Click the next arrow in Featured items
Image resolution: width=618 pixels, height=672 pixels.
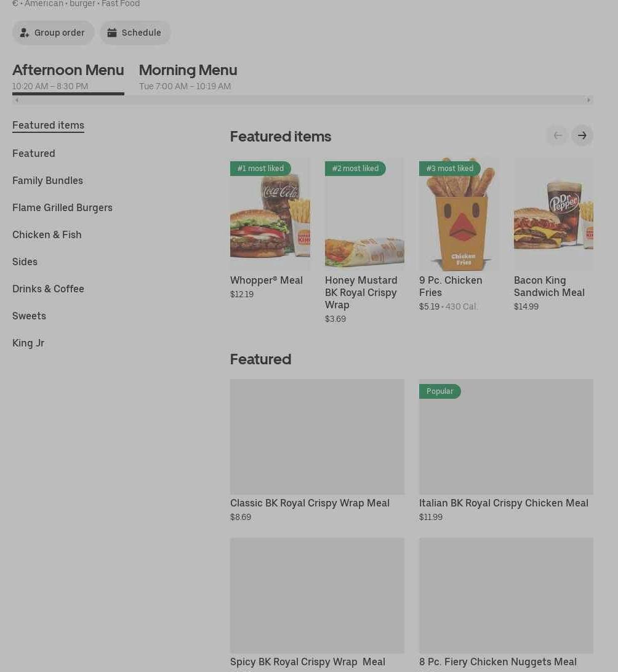(582, 135)
